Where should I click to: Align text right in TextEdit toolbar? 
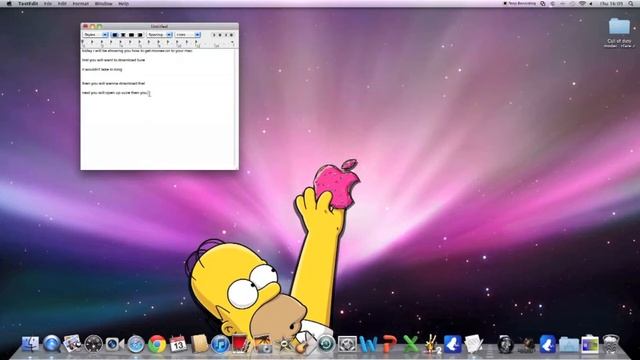(x=140, y=35)
